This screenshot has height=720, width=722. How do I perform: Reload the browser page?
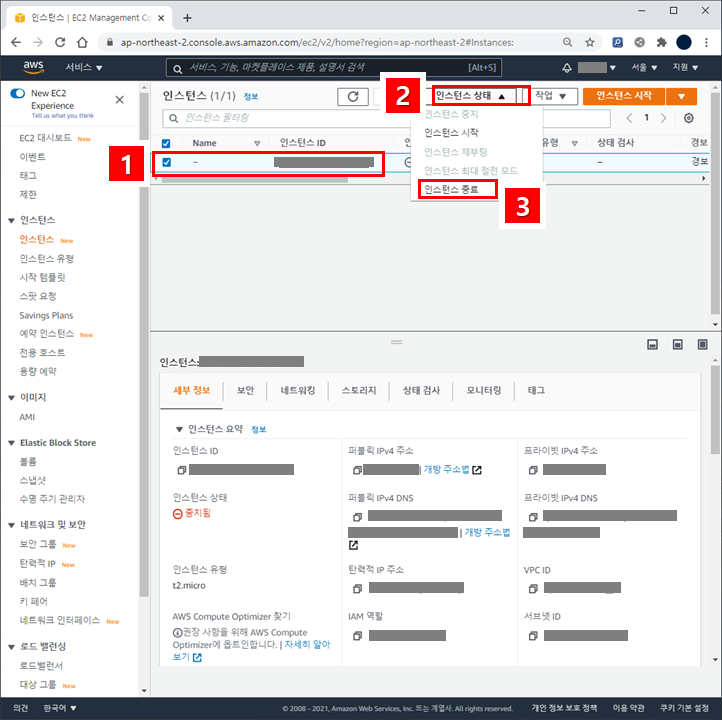tap(60, 42)
